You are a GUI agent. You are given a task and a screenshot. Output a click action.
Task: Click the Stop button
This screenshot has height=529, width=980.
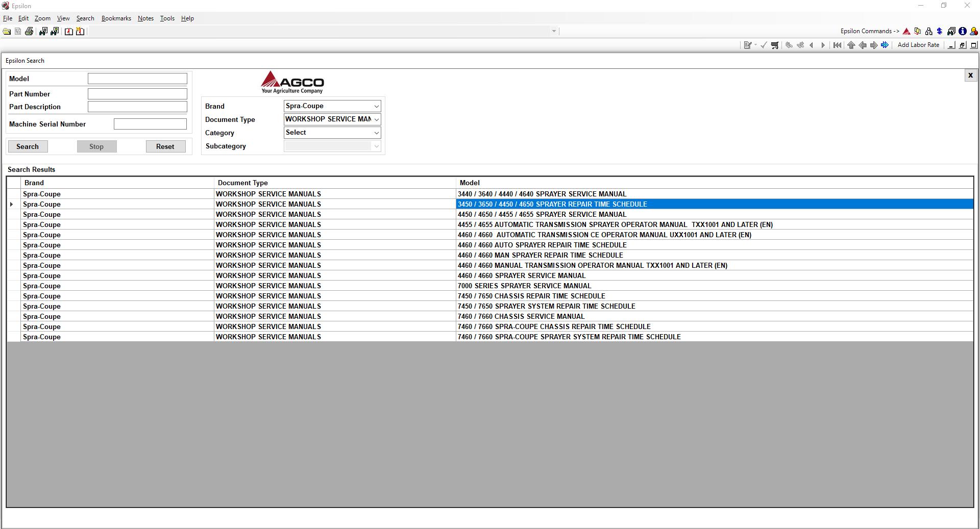[96, 146]
